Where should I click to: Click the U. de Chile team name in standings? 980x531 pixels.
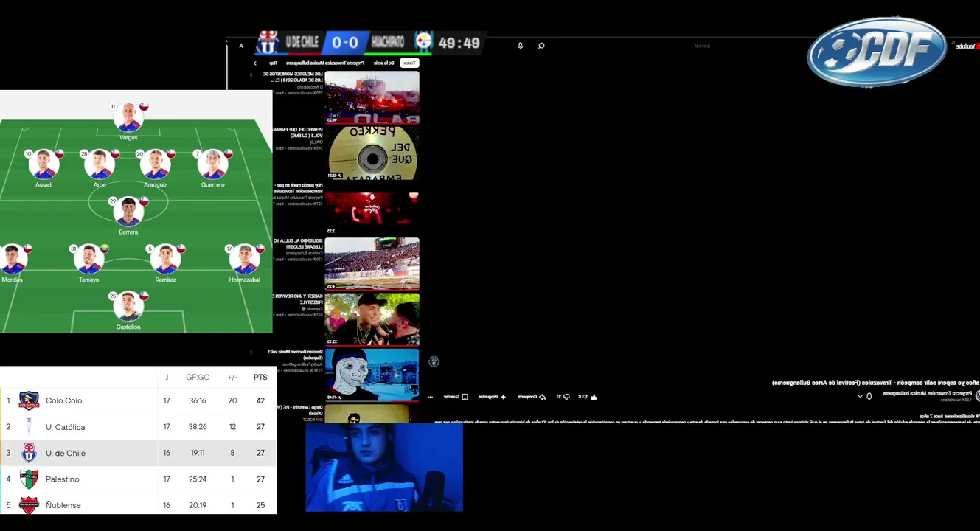point(66,453)
